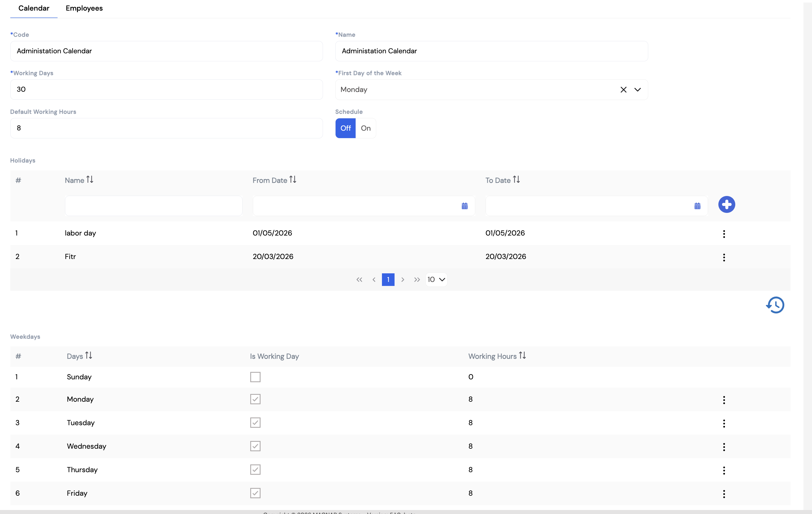Select page 1 in holidays pagination

click(388, 279)
